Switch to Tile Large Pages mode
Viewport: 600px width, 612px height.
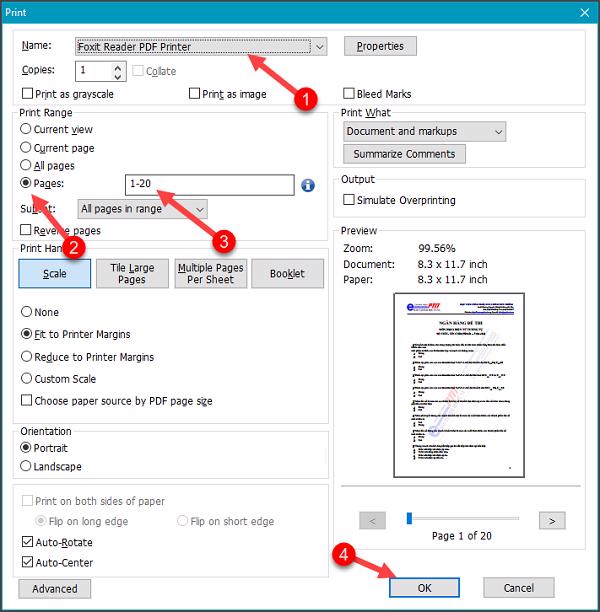[132, 274]
